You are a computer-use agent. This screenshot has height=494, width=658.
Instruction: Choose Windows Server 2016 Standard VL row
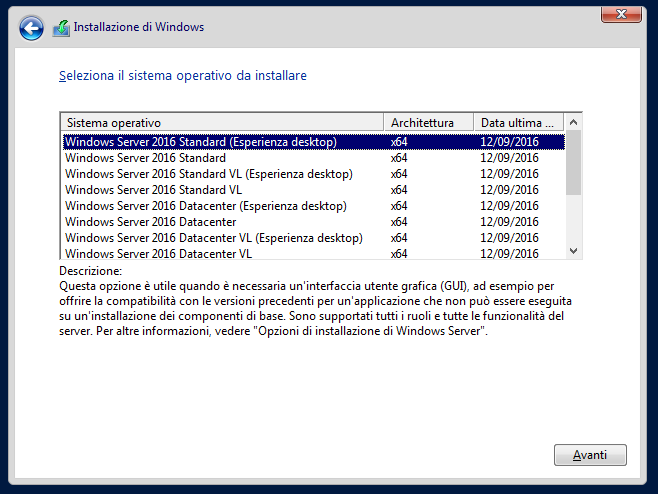313,190
